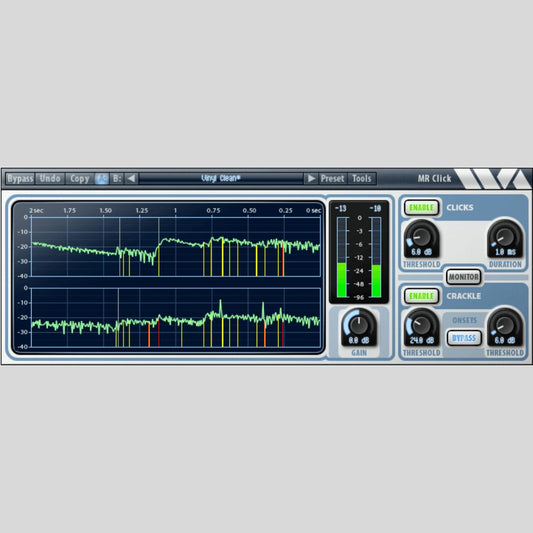Image resolution: width=533 pixels, height=533 pixels.
Task: Go to previous preset with left arrow
Action: (x=132, y=178)
